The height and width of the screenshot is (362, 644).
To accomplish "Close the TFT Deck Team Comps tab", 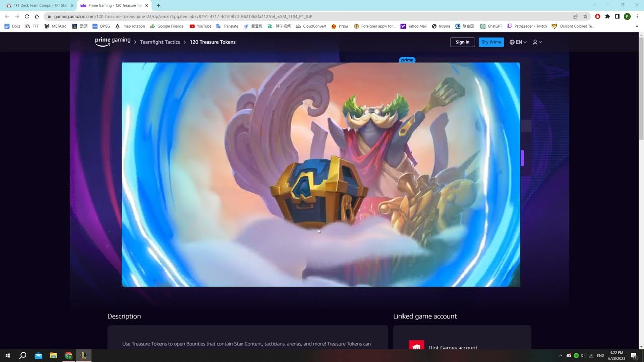I will tap(72, 5).
